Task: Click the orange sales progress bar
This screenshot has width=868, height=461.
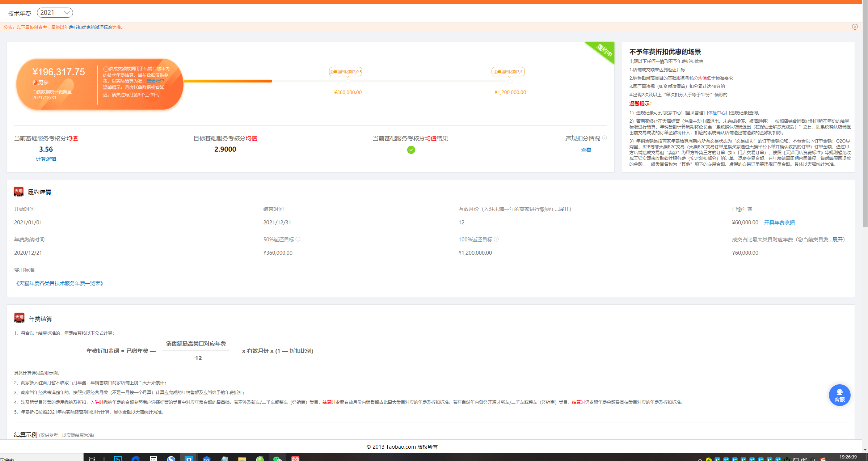Action: point(228,81)
